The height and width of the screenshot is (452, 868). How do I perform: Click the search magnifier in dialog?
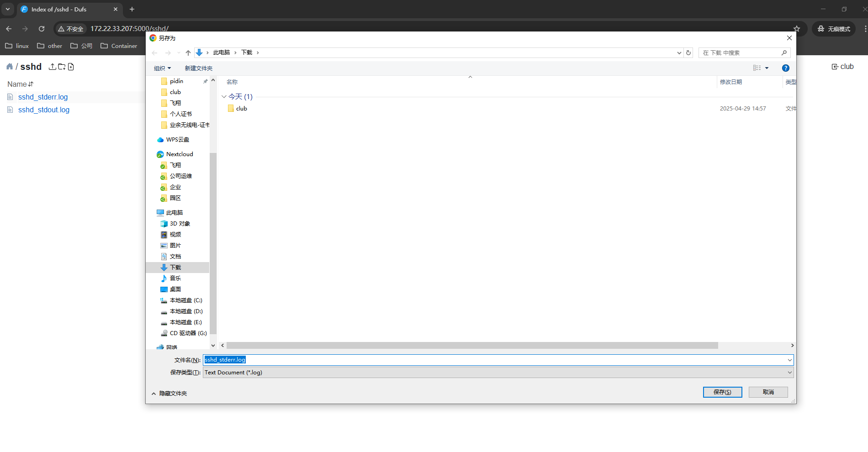click(x=784, y=53)
